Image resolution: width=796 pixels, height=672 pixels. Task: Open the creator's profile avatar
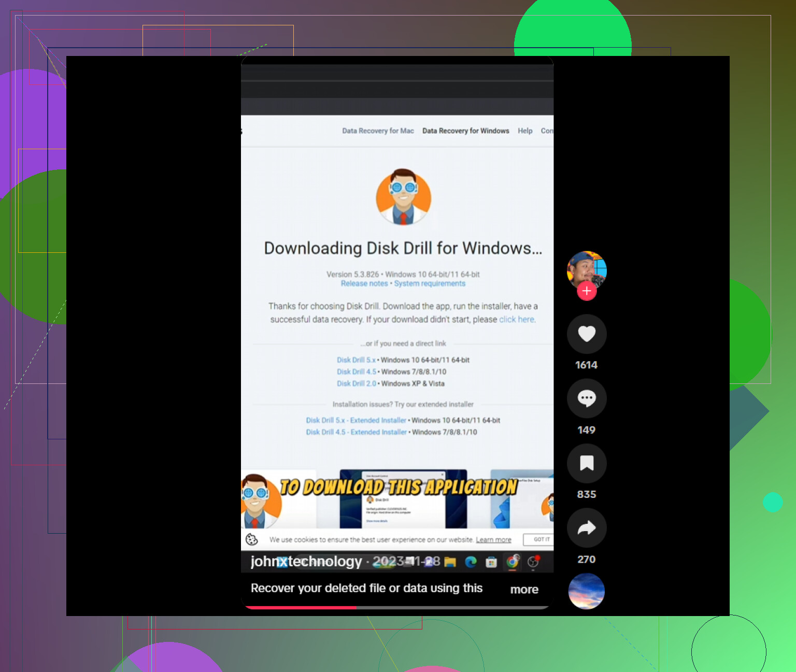click(x=587, y=270)
